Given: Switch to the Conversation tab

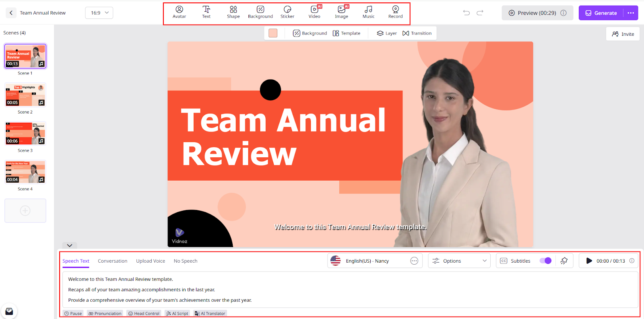Looking at the screenshot, I should pyautogui.click(x=112, y=261).
